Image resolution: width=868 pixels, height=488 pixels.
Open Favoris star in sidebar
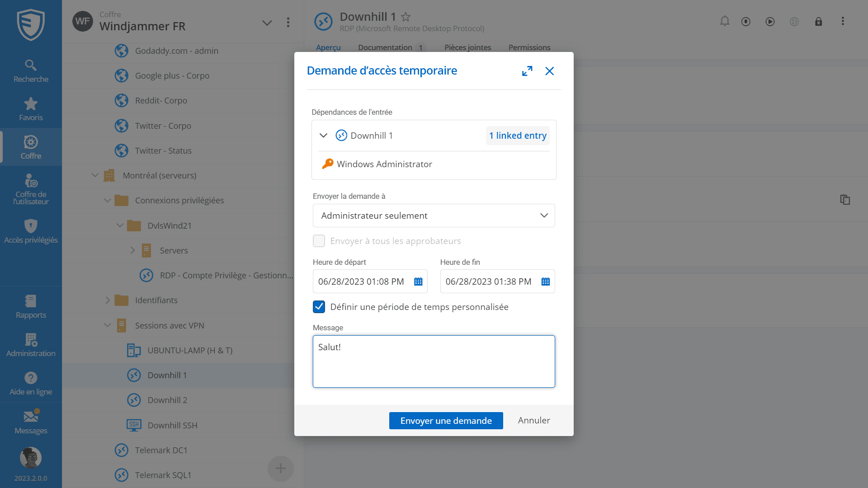[31, 109]
